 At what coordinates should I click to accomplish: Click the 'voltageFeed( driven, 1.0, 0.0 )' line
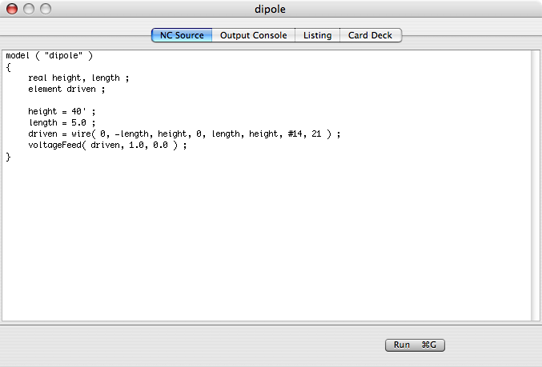point(108,145)
